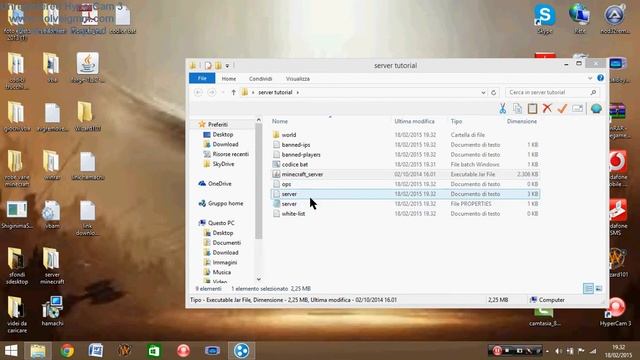
Task: Open Gruppo home in navigation pane
Action: (225, 203)
